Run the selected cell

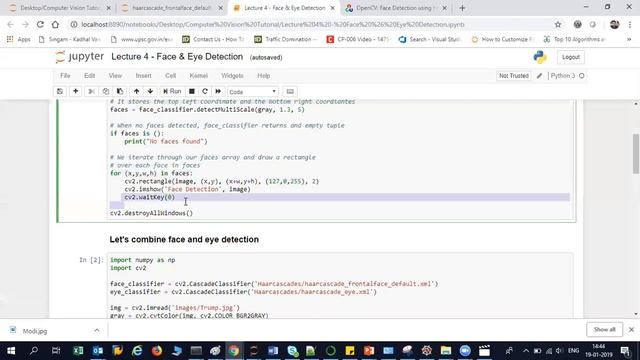tap(172, 91)
